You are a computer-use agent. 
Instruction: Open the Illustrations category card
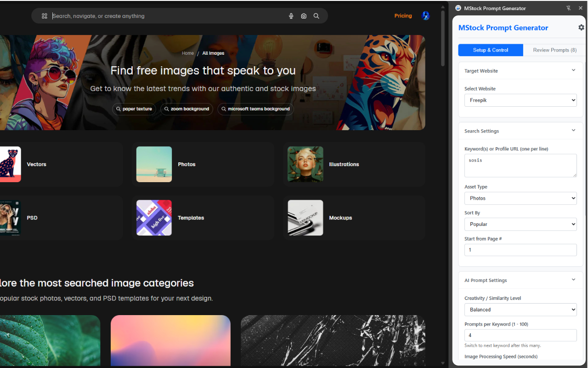[x=354, y=164]
